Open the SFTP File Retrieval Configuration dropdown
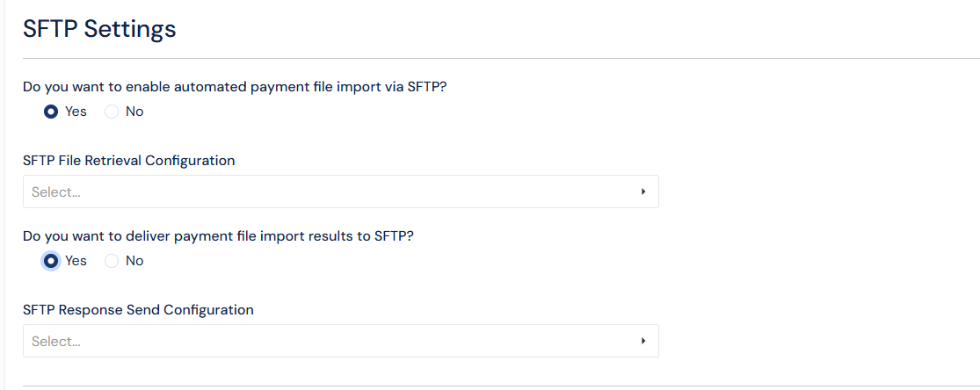The image size is (980, 390). coord(340,191)
